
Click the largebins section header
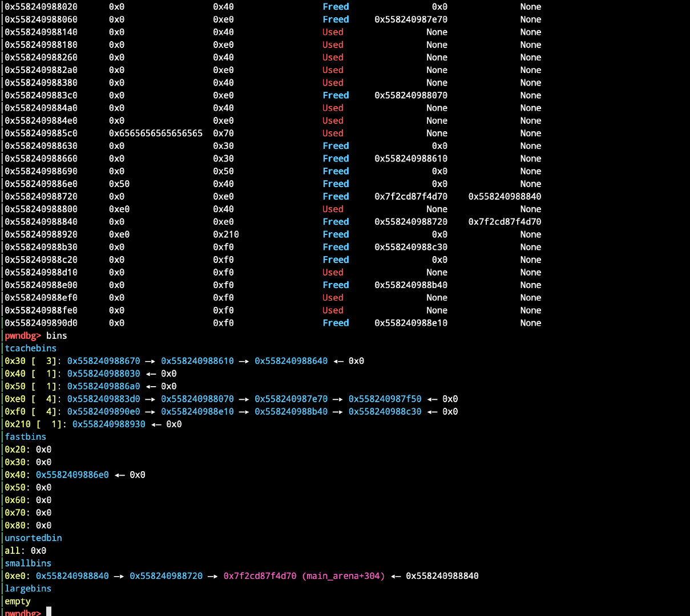click(x=28, y=589)
